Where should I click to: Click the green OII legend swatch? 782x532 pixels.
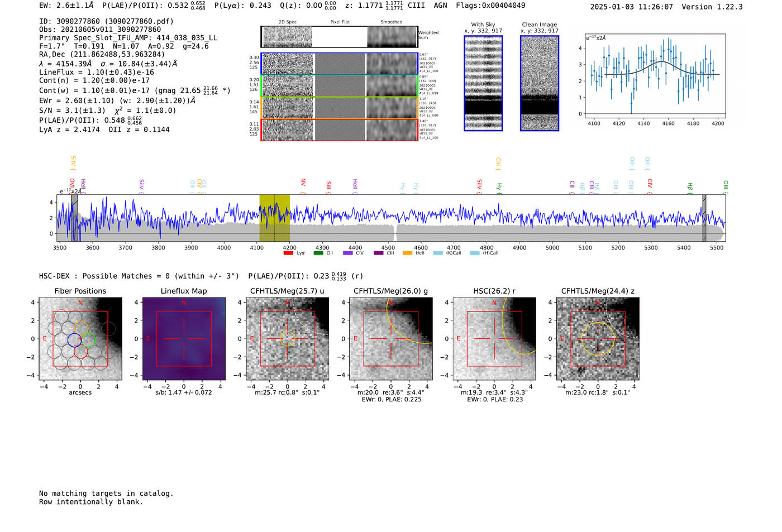tap(318, 253)
